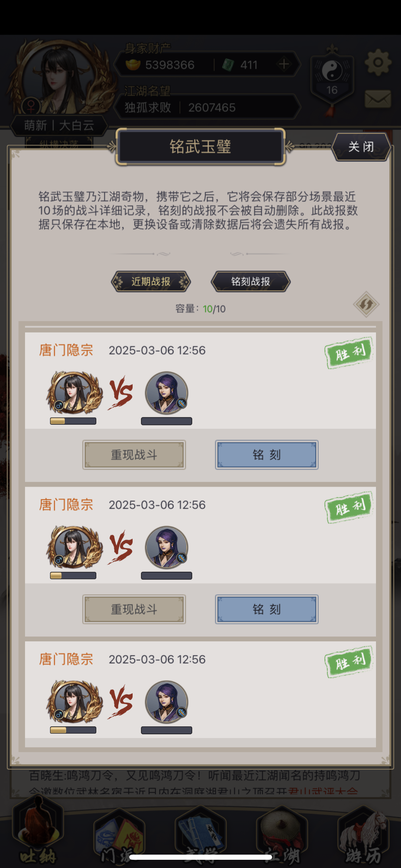The image size is (401, 868).
Task: Switch to the 铭刻战报 tab
Action: tap(251, 281)
